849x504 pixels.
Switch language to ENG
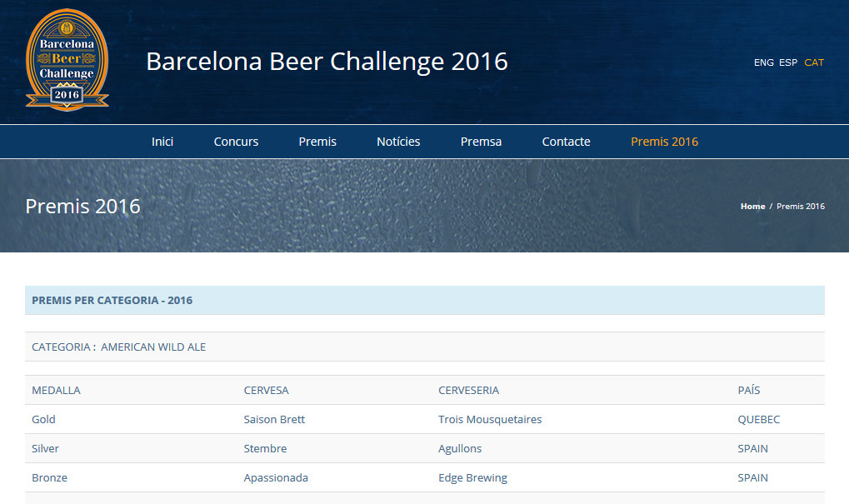click(x=763, y=62)
